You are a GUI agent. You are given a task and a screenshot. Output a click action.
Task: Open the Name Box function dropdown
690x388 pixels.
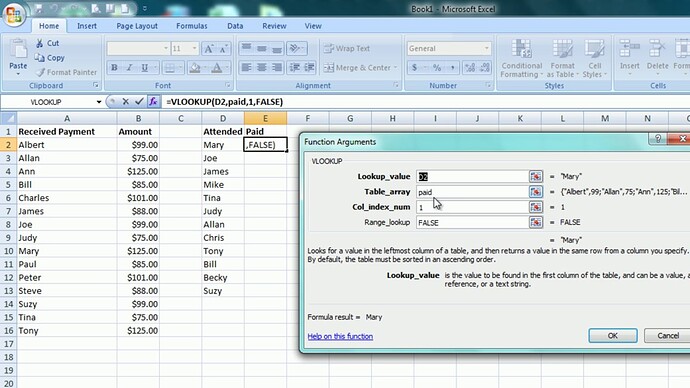click(99, 102)
